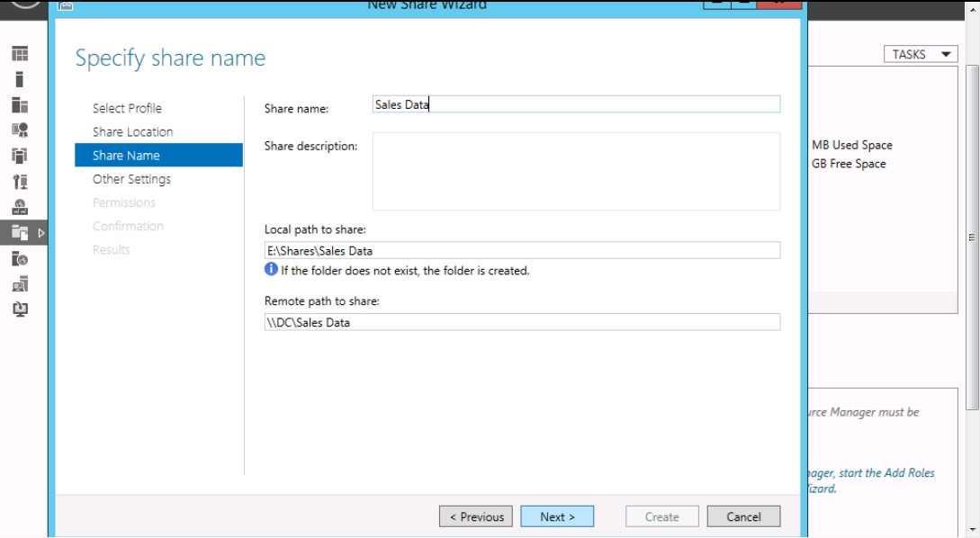The width and height of the screenshot is (980, 538).
Task: Select File and Storage Services folder icon
Action: 20,233
